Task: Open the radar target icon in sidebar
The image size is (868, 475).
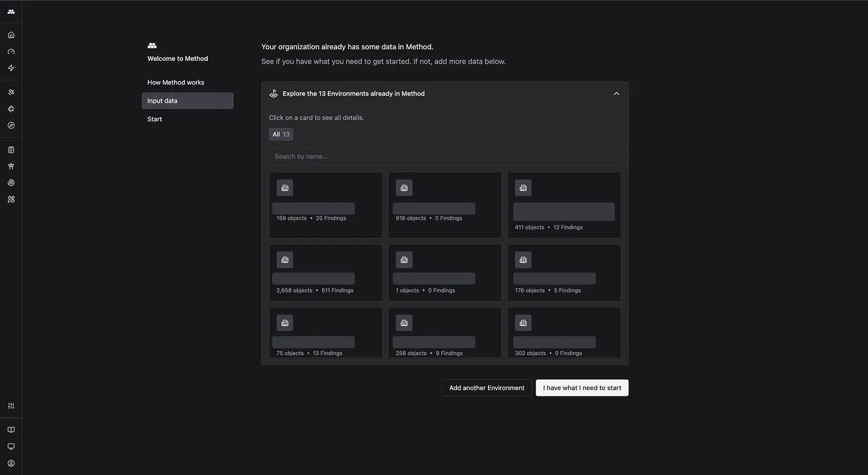Action: pyautogui.click(x=11, y=183)
